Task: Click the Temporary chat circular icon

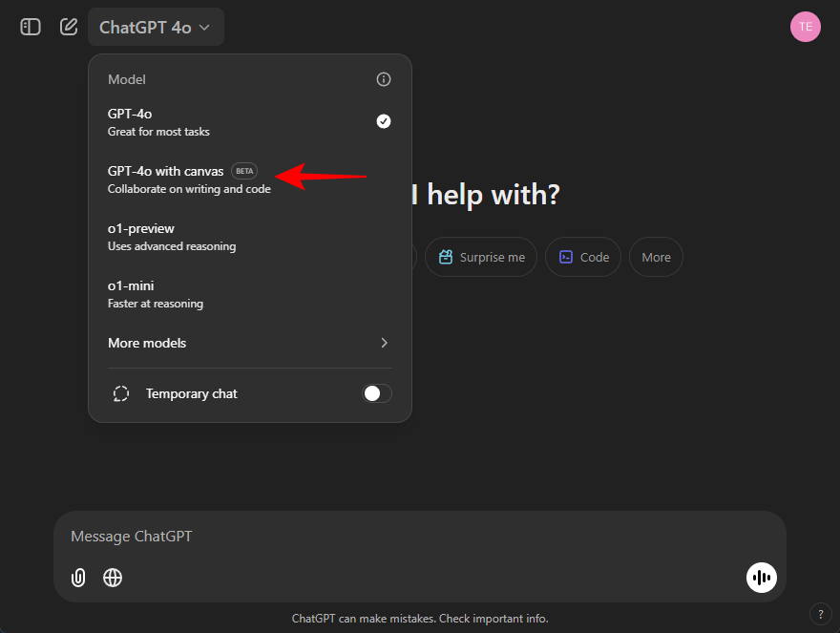Action: click(121, 393)
